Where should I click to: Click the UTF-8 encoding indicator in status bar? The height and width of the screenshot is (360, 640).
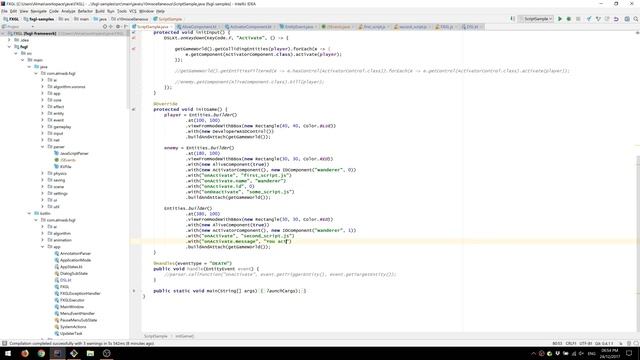tap(585, 343)
